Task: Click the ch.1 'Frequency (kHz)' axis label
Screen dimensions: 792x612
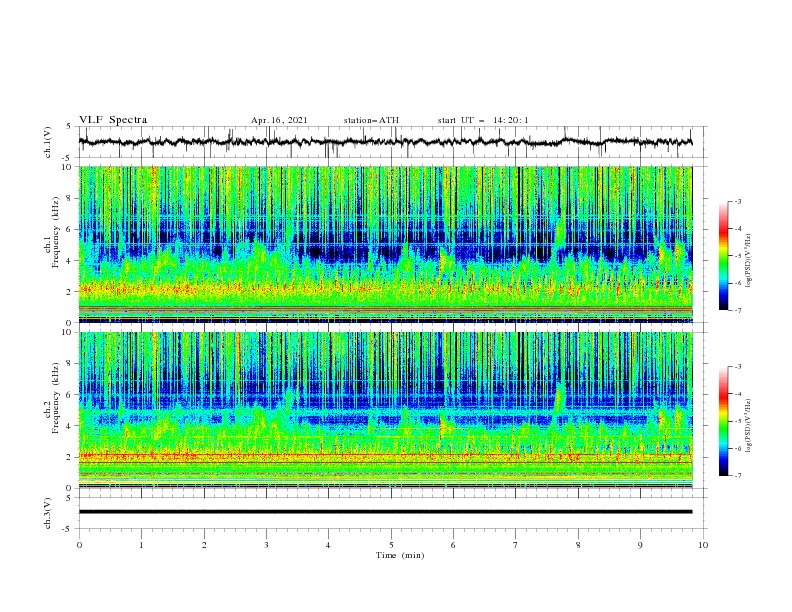Action: tap(55, 233)
